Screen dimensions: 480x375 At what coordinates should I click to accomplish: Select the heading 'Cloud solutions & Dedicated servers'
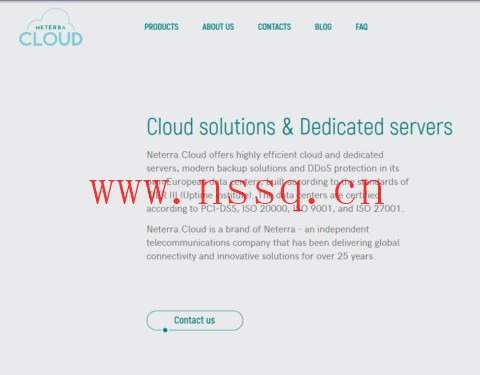pyautogui.click(x=299, y=127)
